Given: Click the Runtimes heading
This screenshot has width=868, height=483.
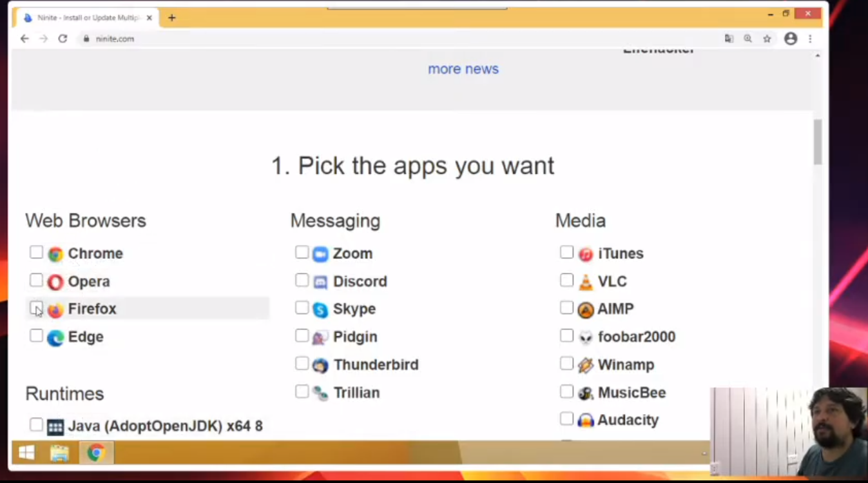Looking at the screenshot, I should click(64, 393).
